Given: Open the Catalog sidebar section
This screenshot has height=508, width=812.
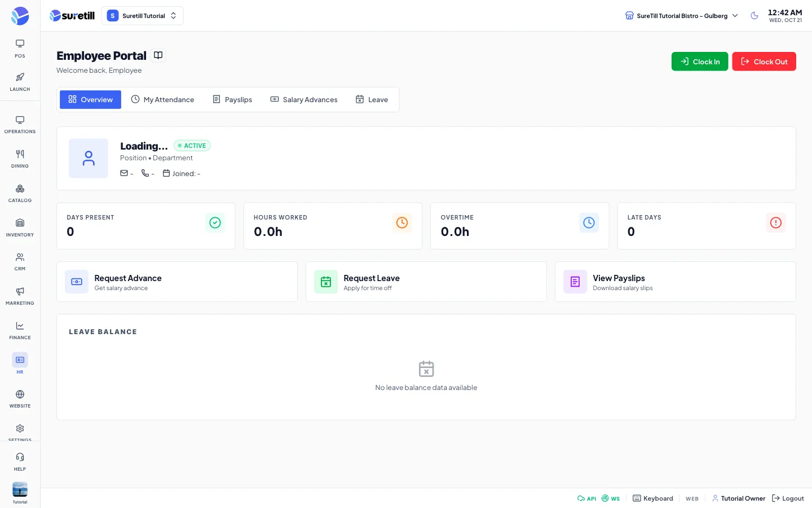Looking at the screenshot, I should (20, 194).
